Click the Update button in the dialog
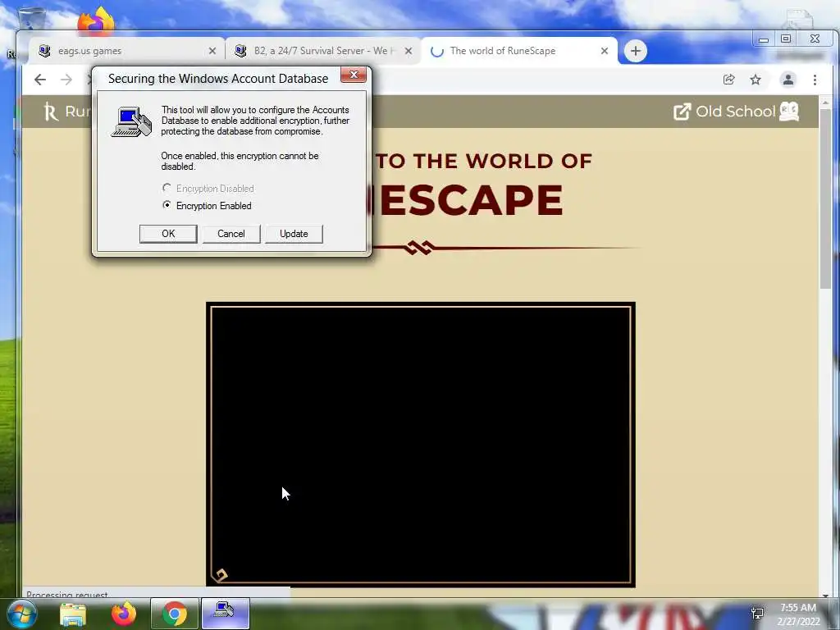 tap(294, 234)
